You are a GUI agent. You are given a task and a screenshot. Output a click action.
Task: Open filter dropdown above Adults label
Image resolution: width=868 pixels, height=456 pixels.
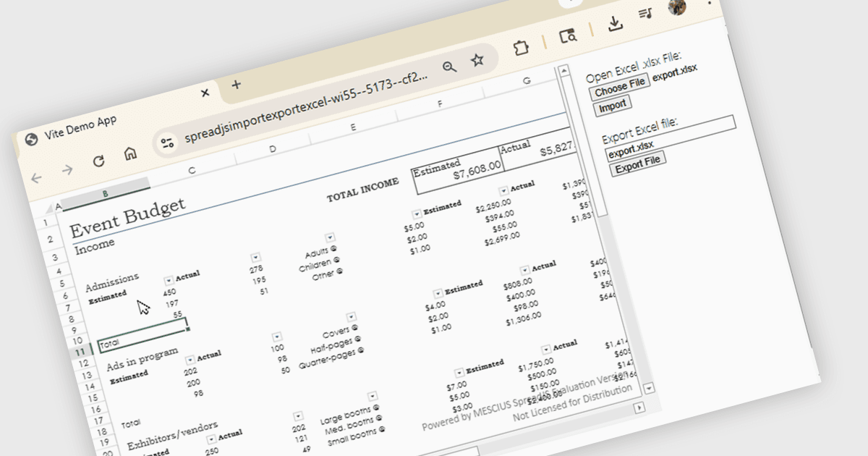point(330,237)
